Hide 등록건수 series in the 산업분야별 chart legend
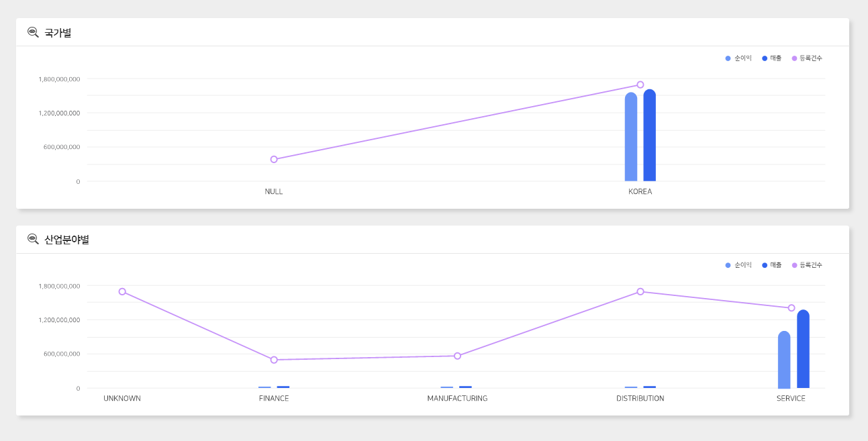 click(x=807, y=265)
